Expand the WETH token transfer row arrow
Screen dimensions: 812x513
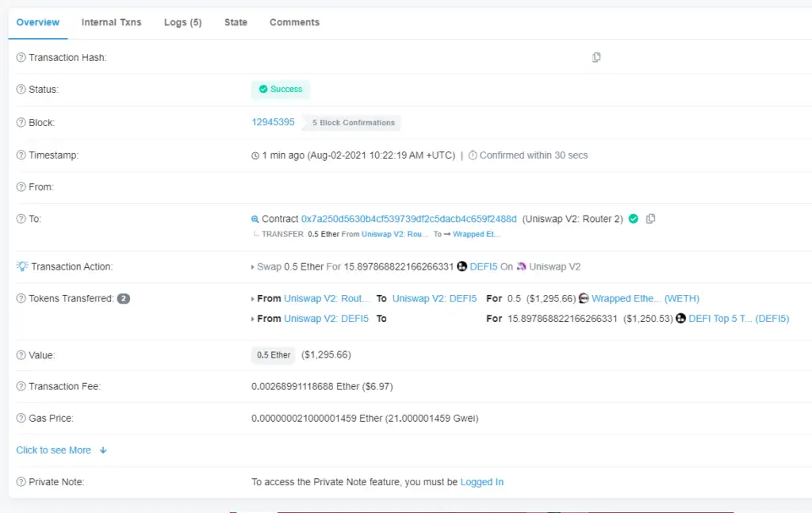(x=253, y=299)
